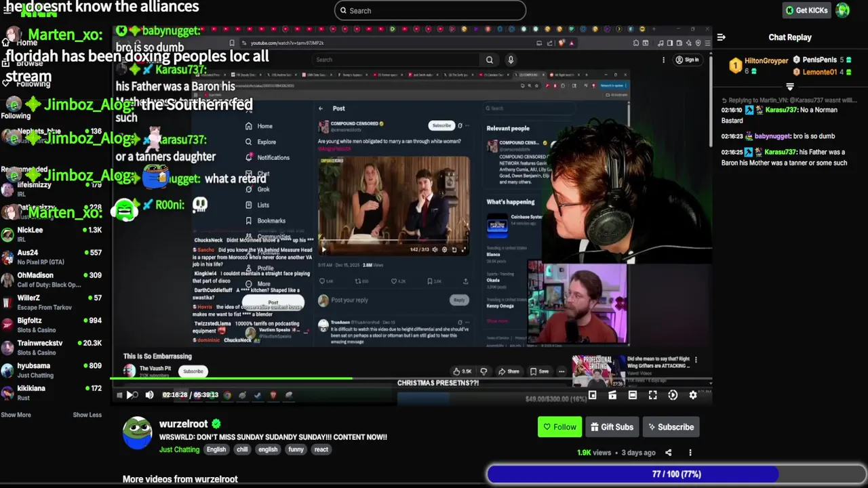The height and width of the screenshot is (488, 868).
Task: Open hyubsama channel in sidebar
Action: [x=52, y=370]
